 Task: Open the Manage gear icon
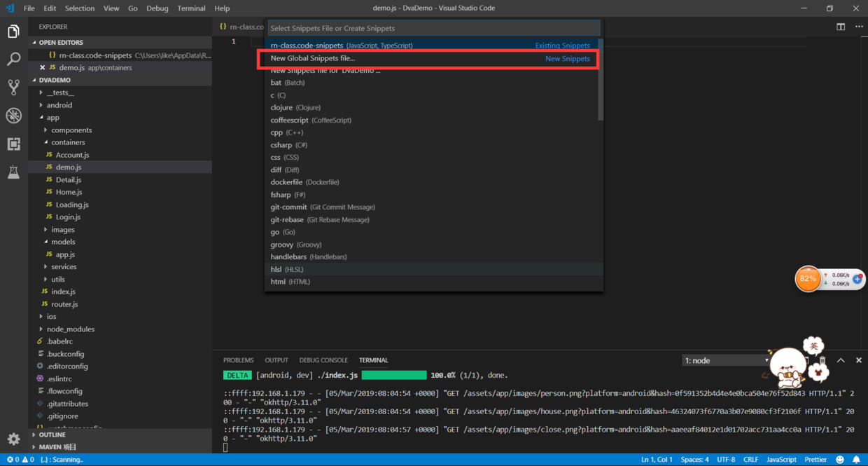pos(13,439)
